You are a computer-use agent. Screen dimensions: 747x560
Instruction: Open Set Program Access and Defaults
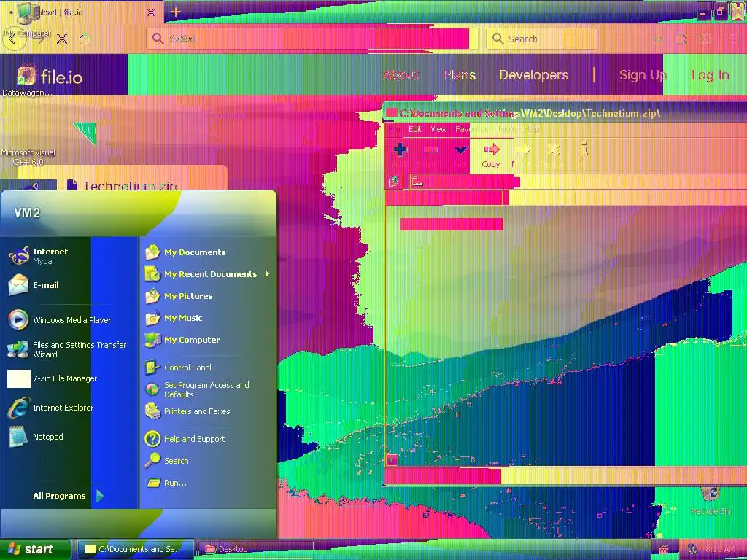[197, 389]
